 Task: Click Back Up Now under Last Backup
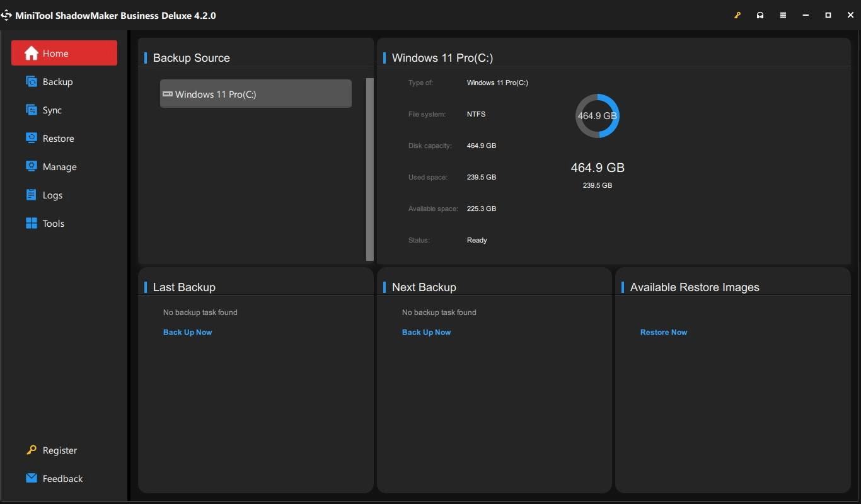pos(187,332)
